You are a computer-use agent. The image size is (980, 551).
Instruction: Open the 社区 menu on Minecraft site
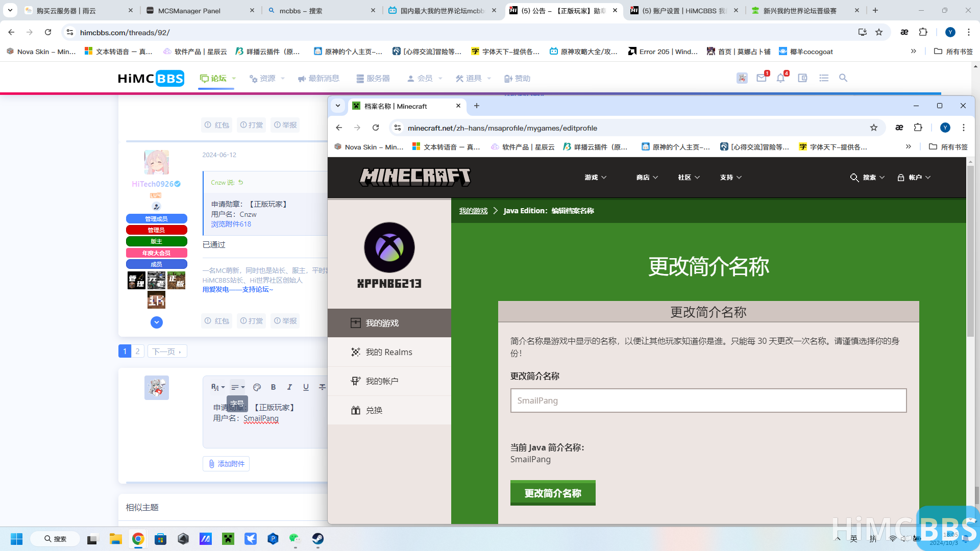pyautogui.click(x=688, y=178)
